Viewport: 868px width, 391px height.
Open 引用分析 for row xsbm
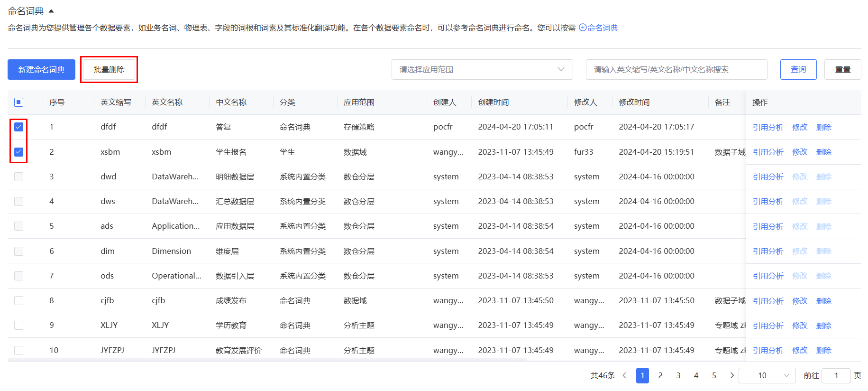pyautogui.click(x=768, y=152)
